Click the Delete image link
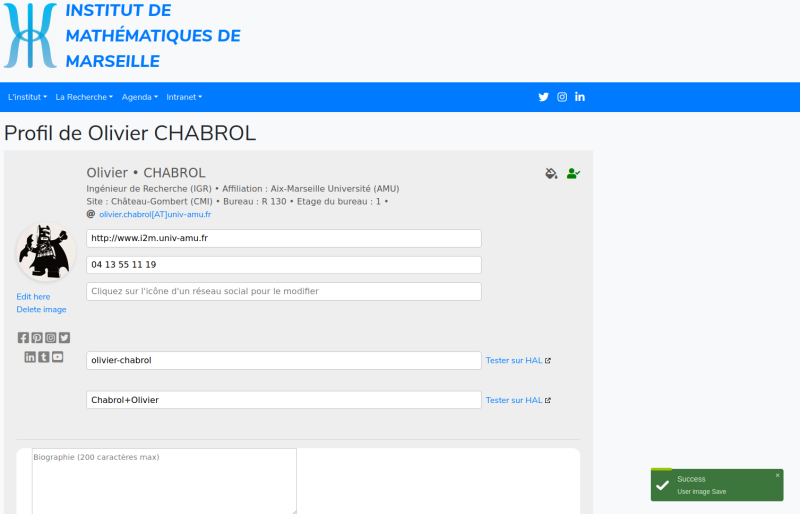 click(41, 310)
